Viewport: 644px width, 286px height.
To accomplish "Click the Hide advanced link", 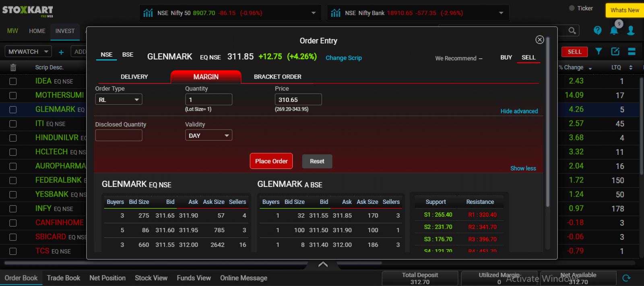I will coord(519,111).
